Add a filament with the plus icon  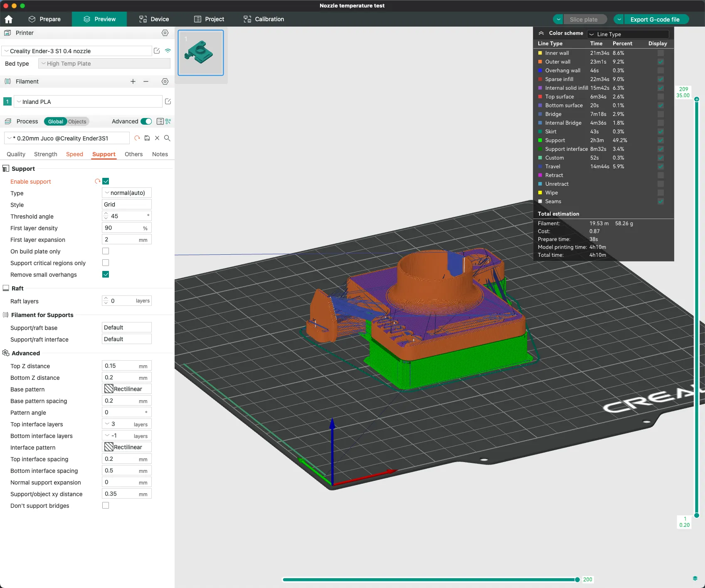tap(133, 81)
